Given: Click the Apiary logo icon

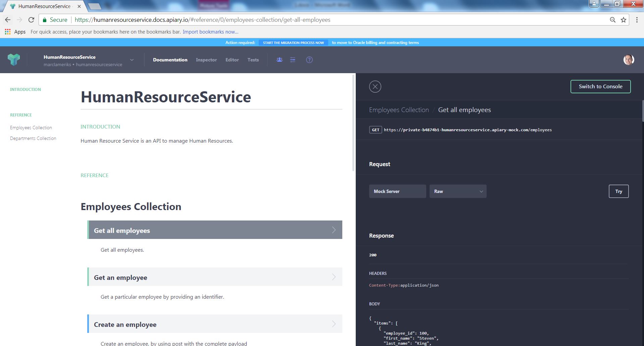Looking at the screenshot, I should point(14,59).
